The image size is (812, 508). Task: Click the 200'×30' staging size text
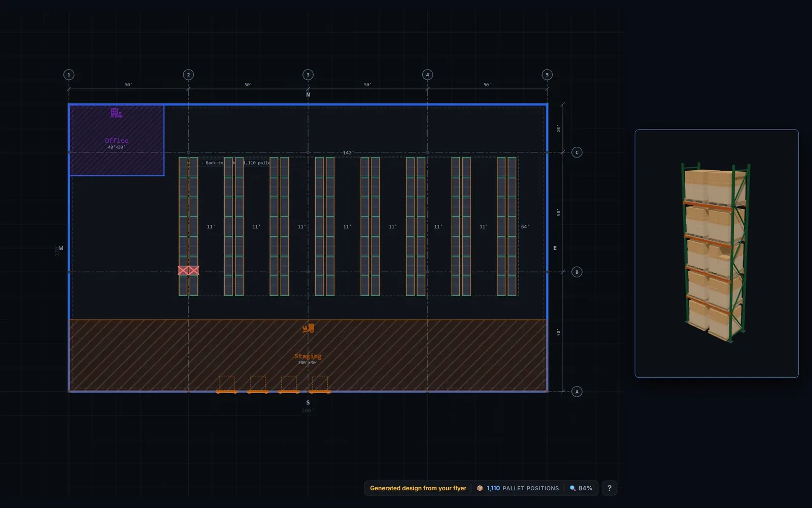coord(308,363)
